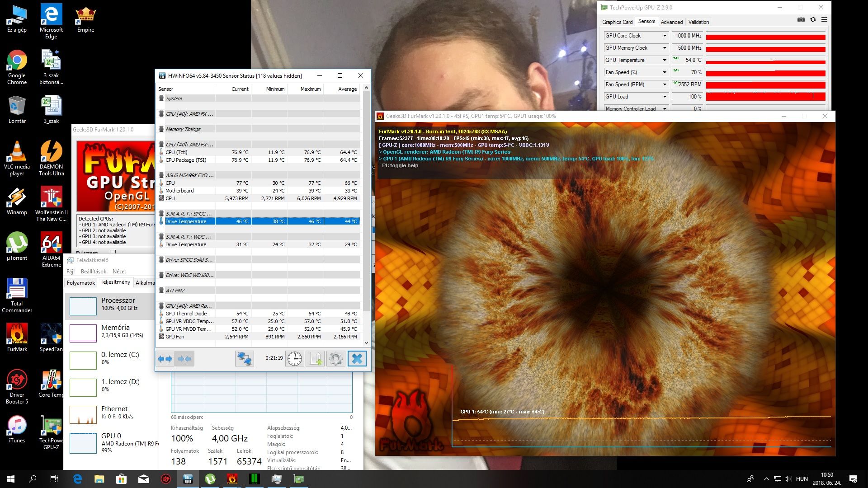Switch to GPU-Z Advanced tab
The image size is (868, 488).
pyautogui.click(x=672, y=22)
